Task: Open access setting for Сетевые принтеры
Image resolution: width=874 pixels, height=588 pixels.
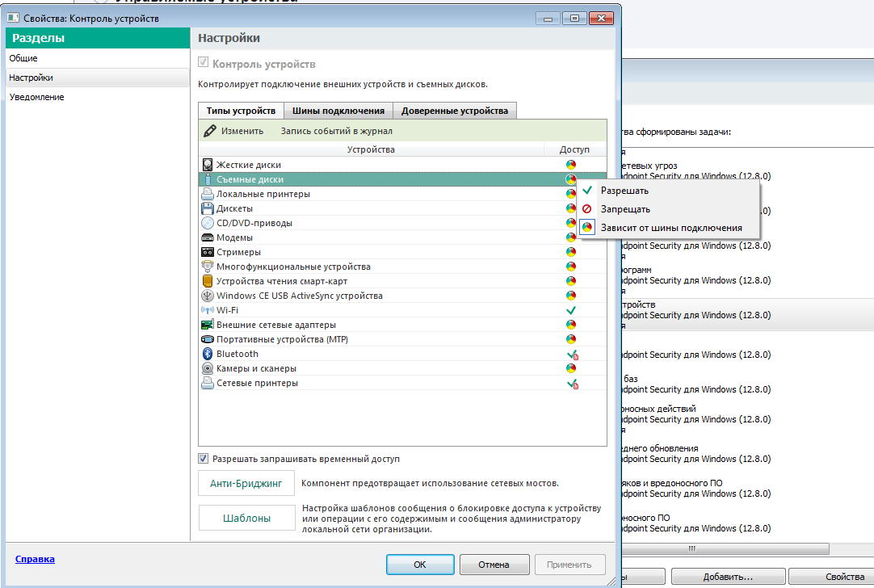Action: [573, 384]
